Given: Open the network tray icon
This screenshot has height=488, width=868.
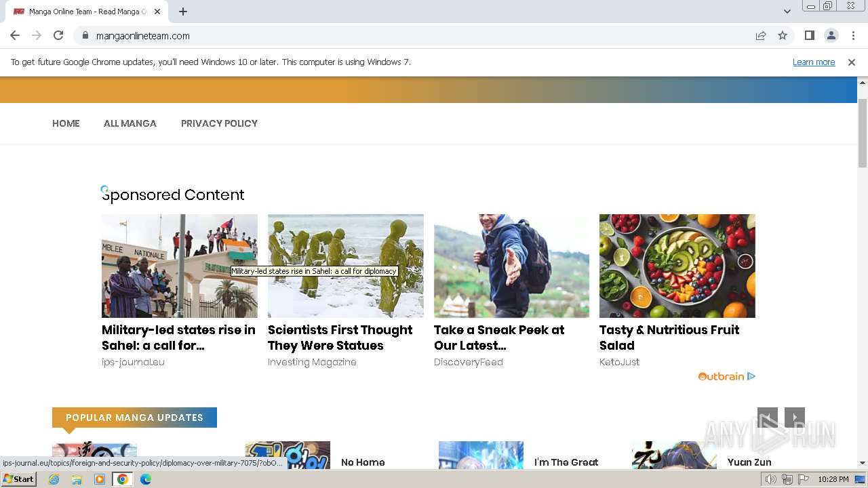Looking at the screenshot, I should [787, 479].
